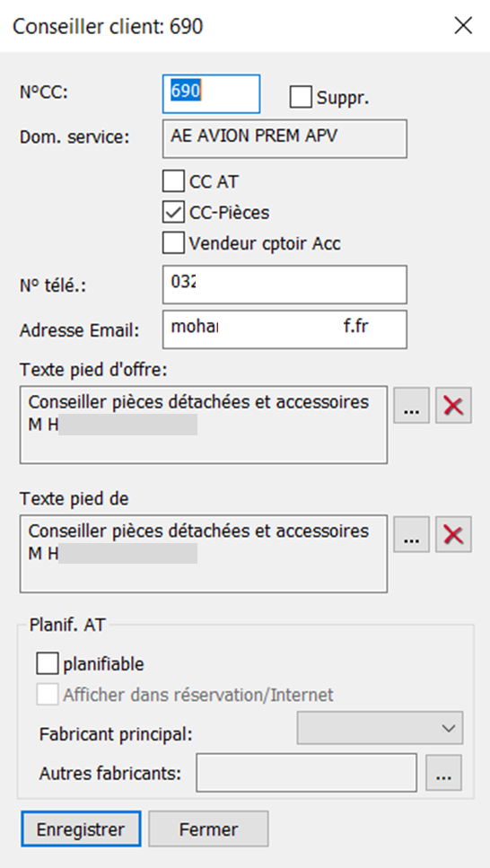Clear the Texte pied de with red X
490x868 pixels.
click(x=453, y=535)
